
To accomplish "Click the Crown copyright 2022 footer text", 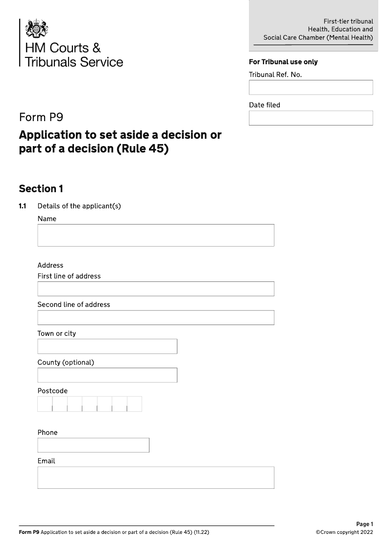I will tap(344, 532).
